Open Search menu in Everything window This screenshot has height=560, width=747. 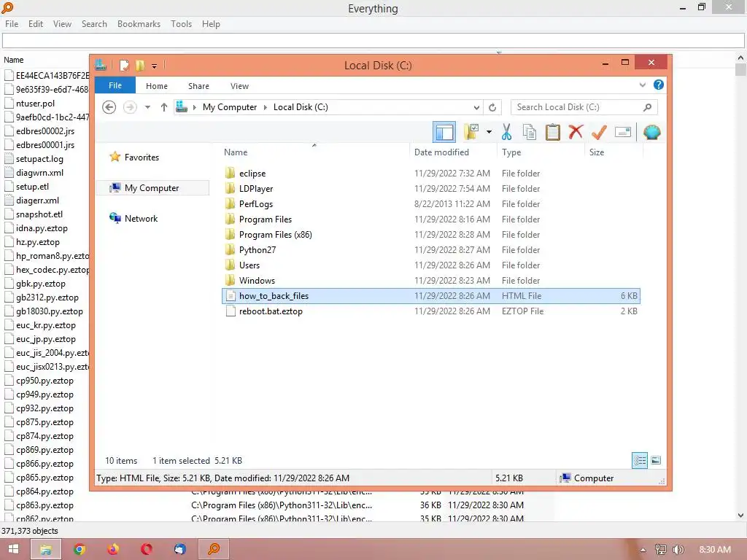point(94,24)
